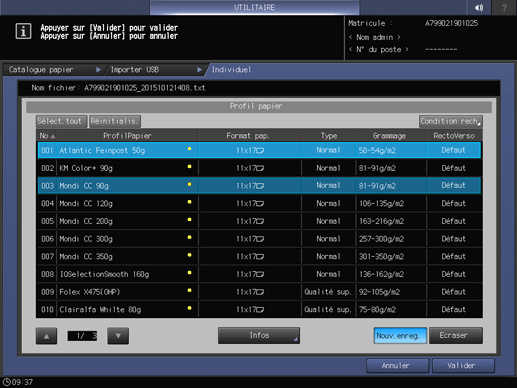Image resolution: width=517 pixels, height=388 pixels.
Task: Click the yellow dot on the Mondi CC 200g row
Action: (189, 220)
